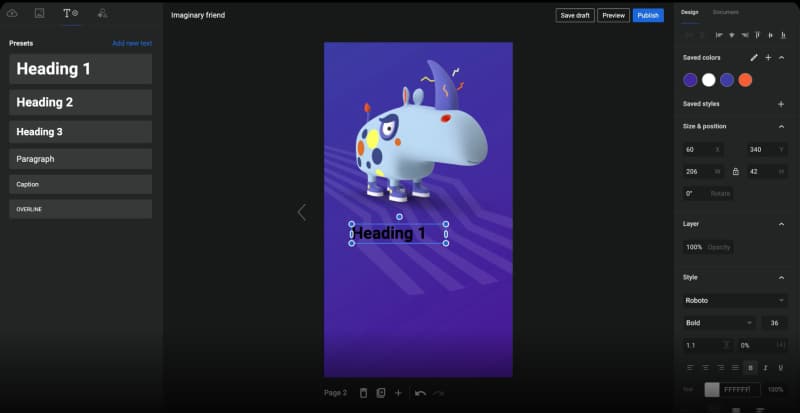800x414 pixels.
Task: Collapse the Size & position section
Action: 781,126
